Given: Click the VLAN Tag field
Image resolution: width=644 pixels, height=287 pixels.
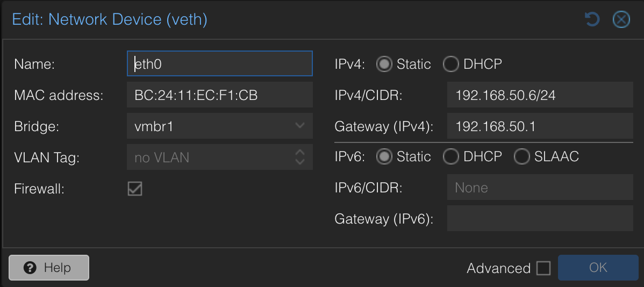Looking at the screenshot, I should pos(210,157).
